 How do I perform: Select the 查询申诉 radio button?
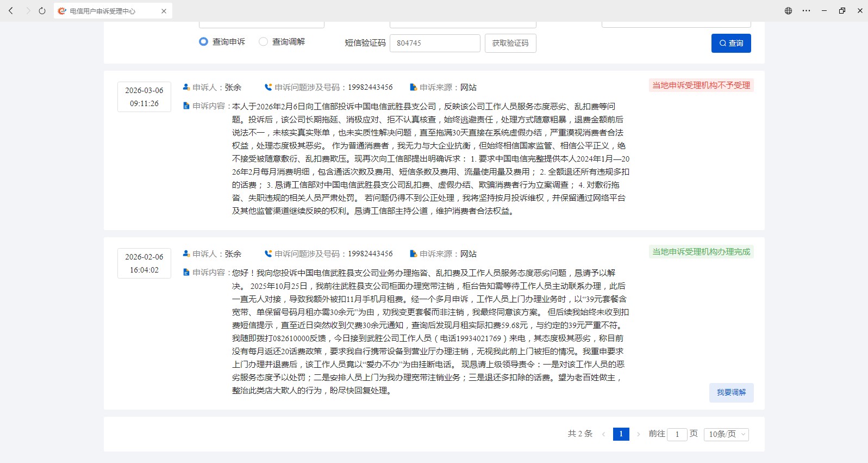click(x=203, y=42)
